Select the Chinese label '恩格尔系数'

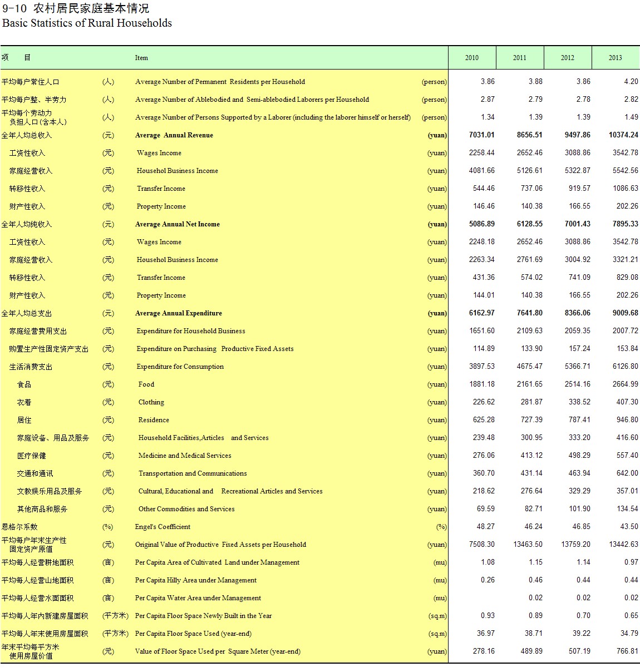pyautogui.click(x=19, y=527)
